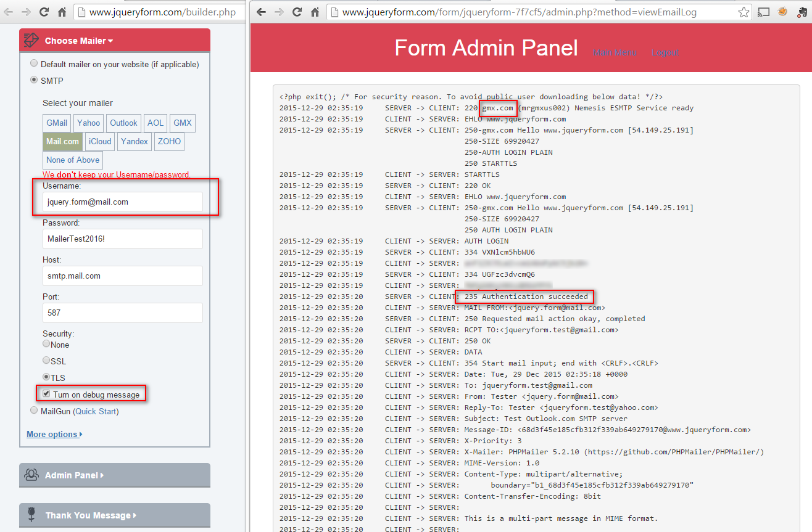Click the envelope icon in Choose Mailer header

(x=31, y=41)
